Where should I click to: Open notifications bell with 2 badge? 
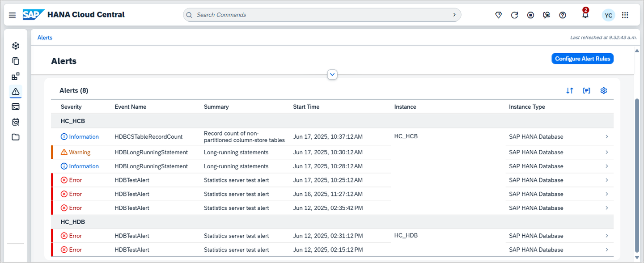[x=585, y=14]
